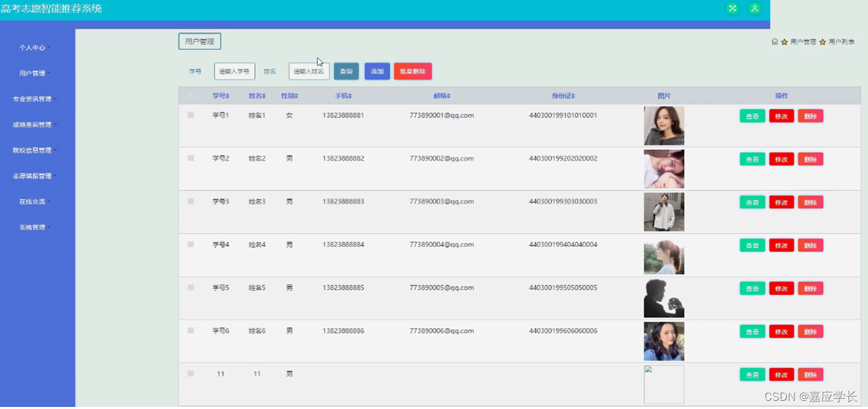Sort table by 邮箱 column arrows
Viewport: 868px width, 409px height.
click(x=449, y=96)
